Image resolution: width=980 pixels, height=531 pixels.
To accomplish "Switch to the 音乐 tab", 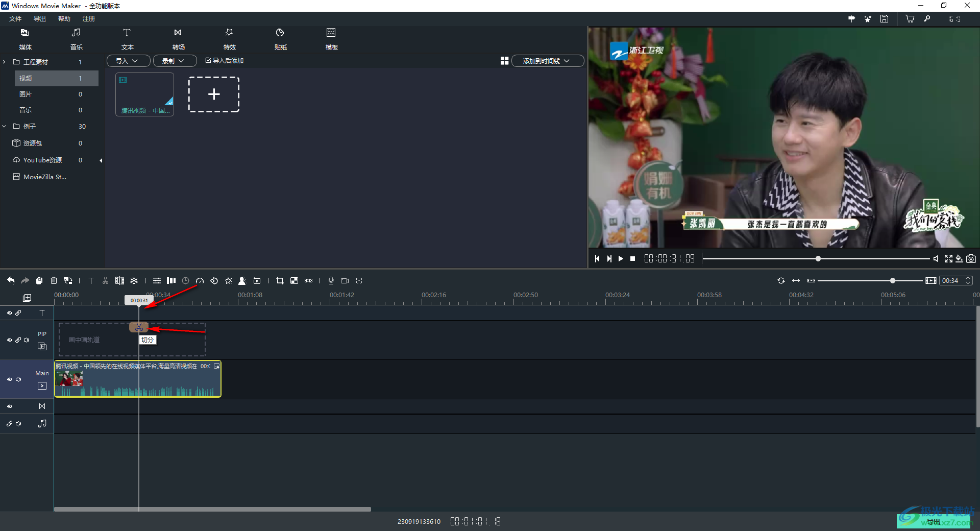I will [x=76, y=39].
